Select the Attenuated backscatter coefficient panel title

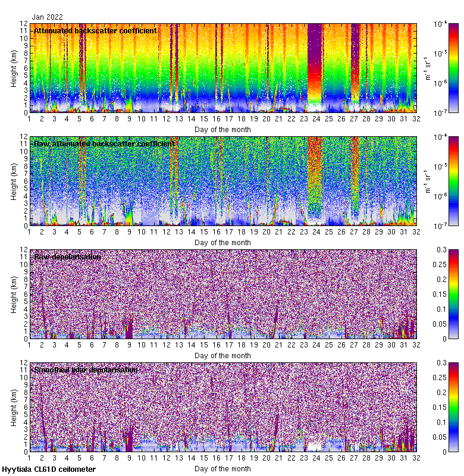coord(95,30)
